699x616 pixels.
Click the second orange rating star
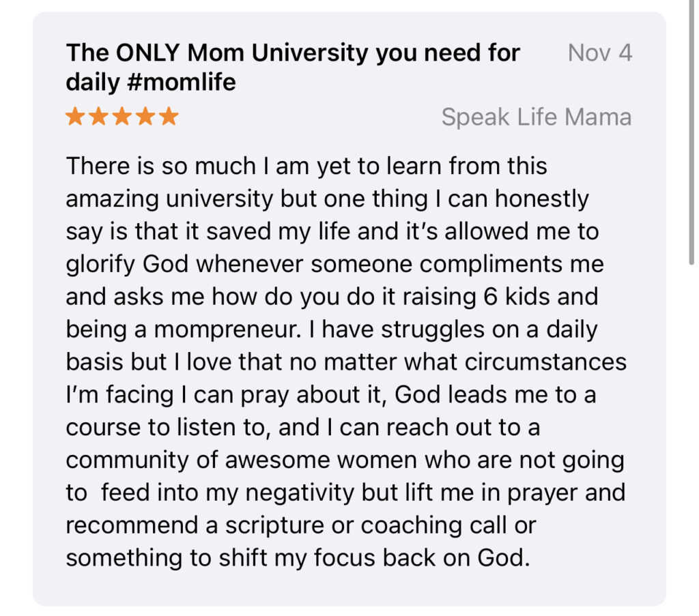[x=98, y=117]
